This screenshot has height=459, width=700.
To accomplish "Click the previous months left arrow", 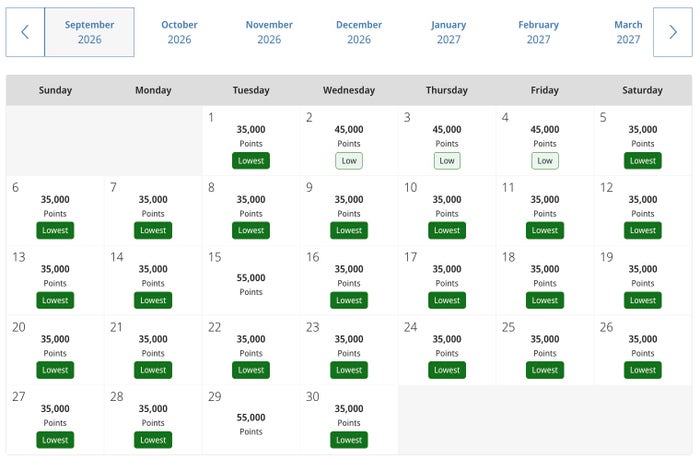I will tap(25, 32).
